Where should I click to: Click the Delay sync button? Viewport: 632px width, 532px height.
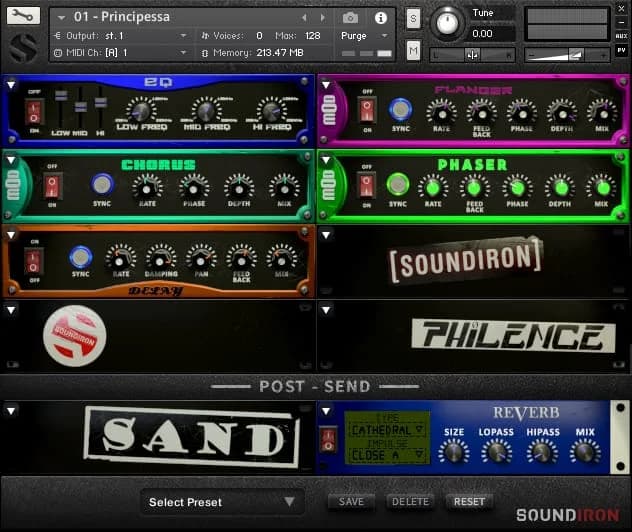pos(81,257)
